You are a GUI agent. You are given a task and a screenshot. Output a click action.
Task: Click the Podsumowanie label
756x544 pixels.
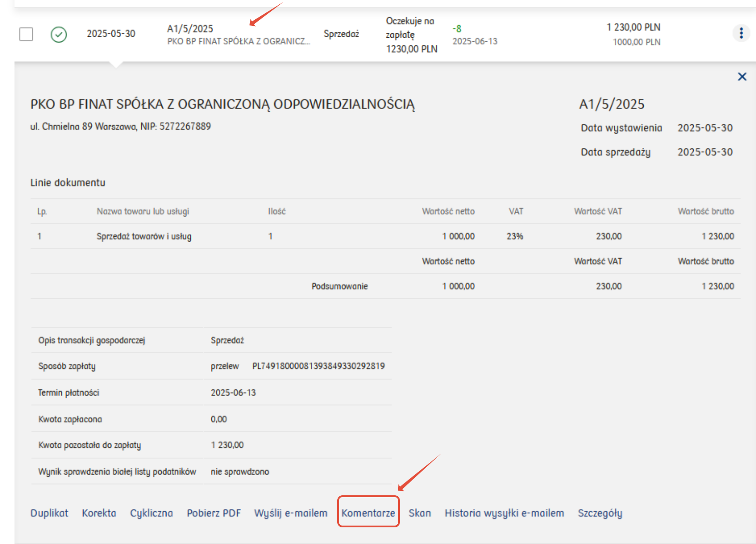pos(339,286)
